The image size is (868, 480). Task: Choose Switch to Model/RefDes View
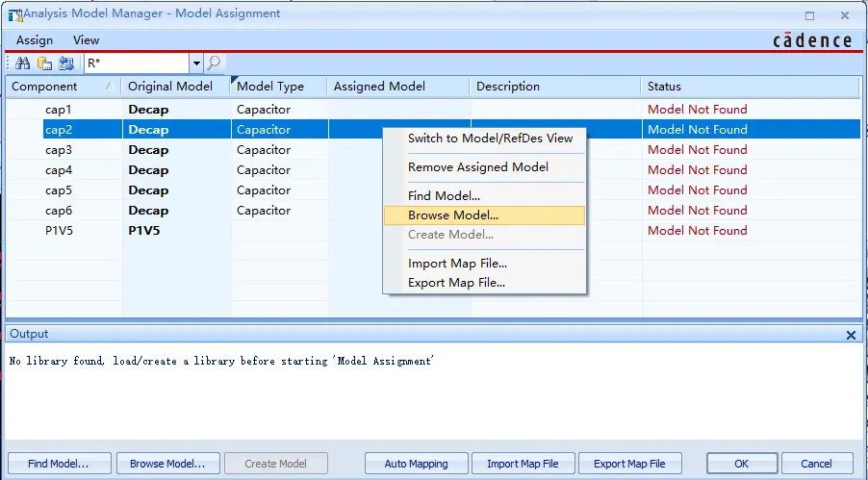(490, 139)
